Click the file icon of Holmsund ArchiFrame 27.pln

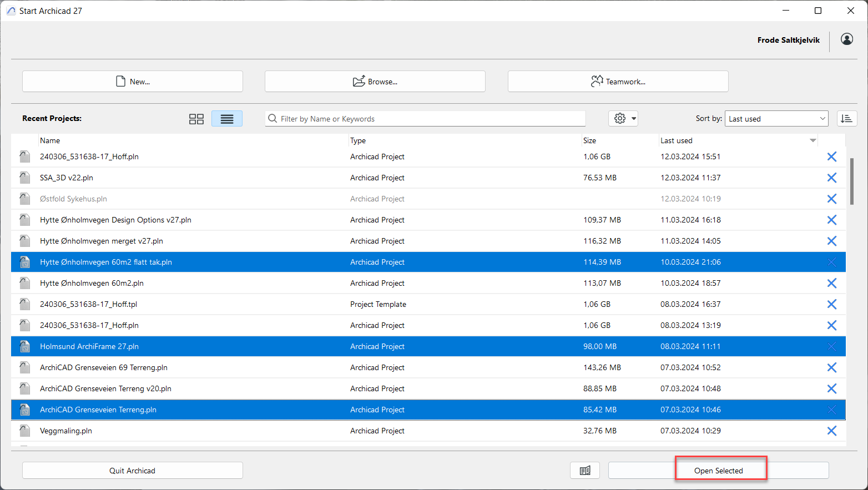tap(25, 346)
